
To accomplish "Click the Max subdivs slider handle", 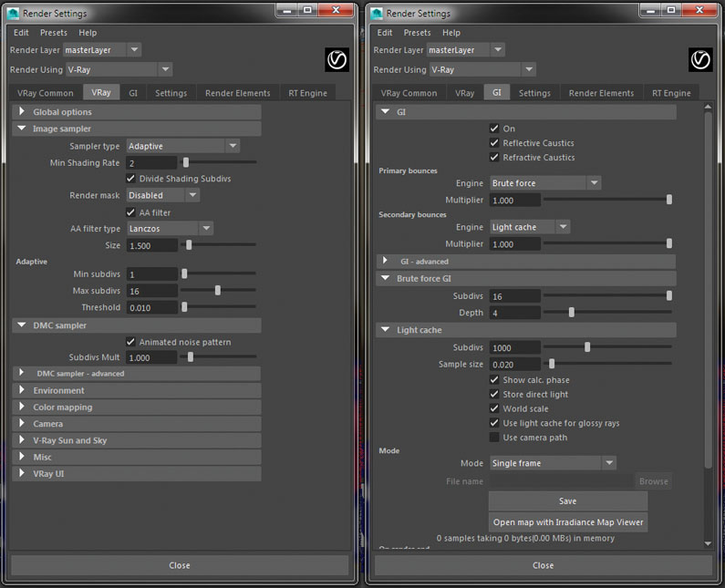I will (218, 290).
